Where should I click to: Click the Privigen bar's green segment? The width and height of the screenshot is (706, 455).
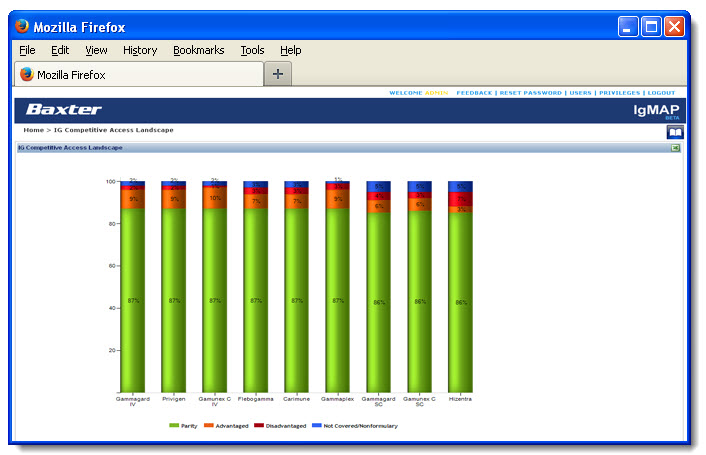[x=174, y=300]
